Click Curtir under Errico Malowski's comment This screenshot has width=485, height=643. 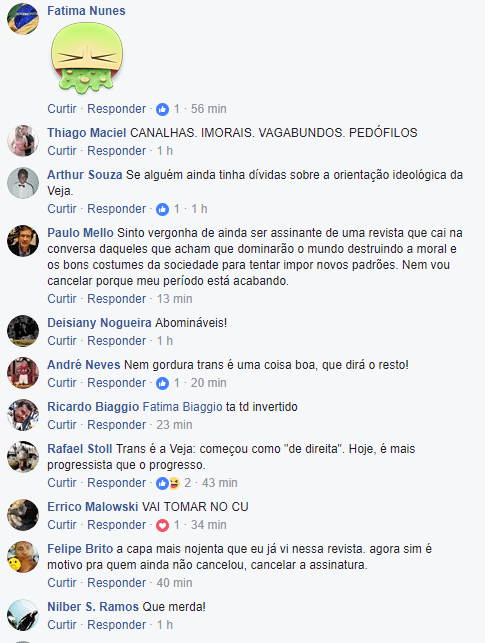tap(62, 525)
